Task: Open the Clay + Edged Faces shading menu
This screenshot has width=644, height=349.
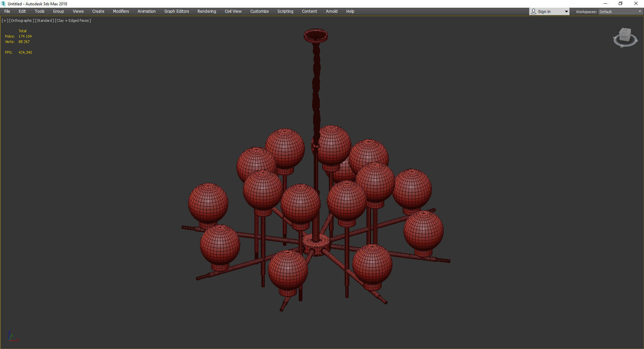Action: pos(73,20)
